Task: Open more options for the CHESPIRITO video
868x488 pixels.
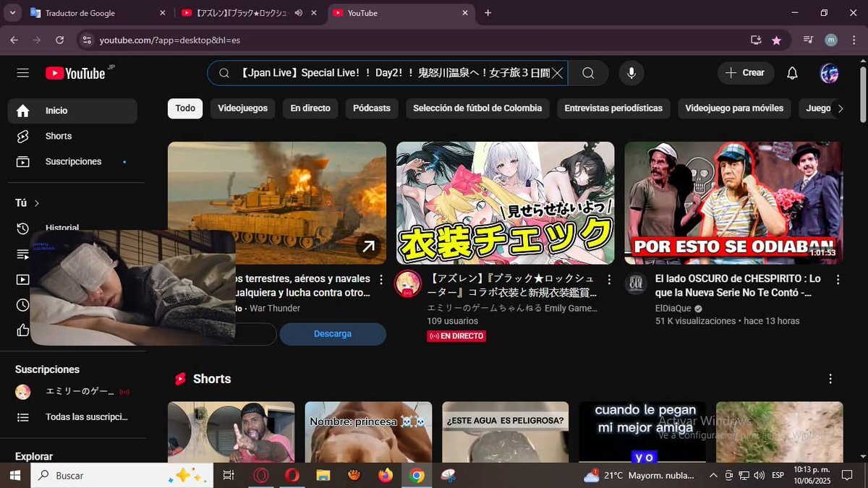Action: tap(838, 279)
